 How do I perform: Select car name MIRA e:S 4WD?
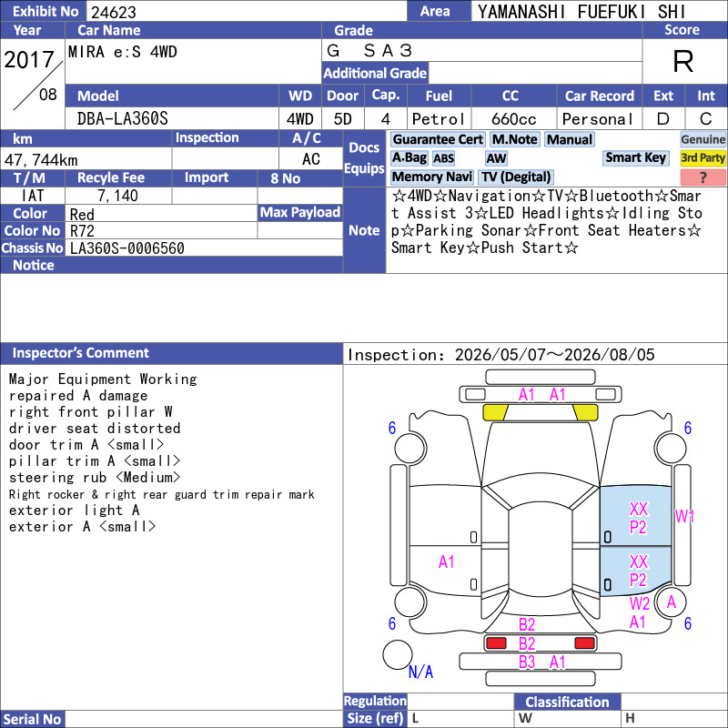[x=123, y=52]
